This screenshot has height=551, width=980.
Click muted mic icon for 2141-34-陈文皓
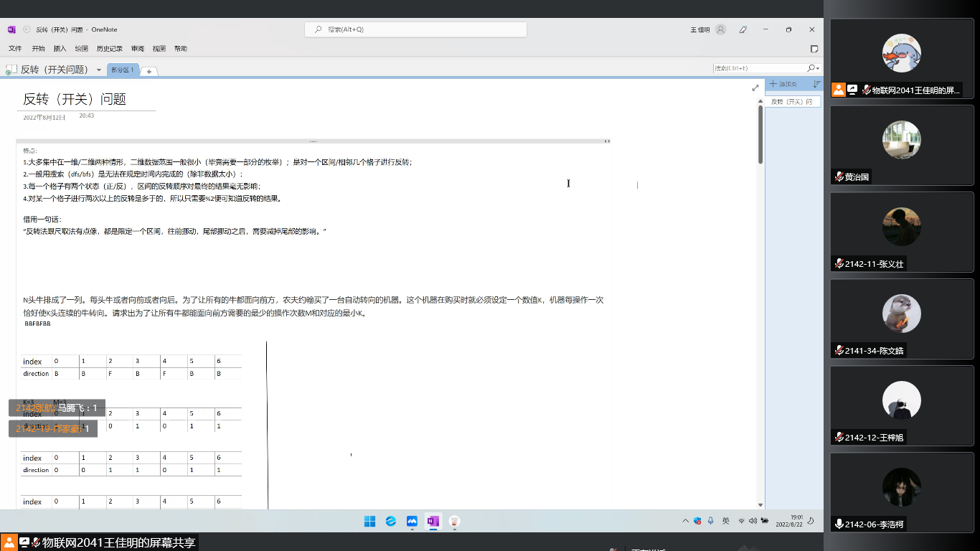pos(839,351)
